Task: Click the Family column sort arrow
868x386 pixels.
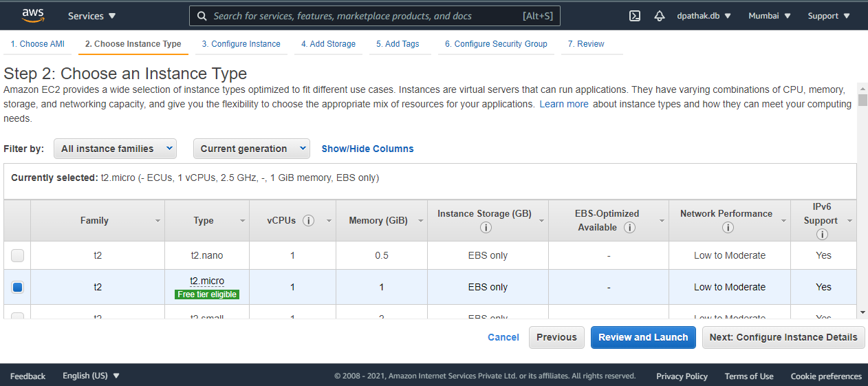Action: 158,221
